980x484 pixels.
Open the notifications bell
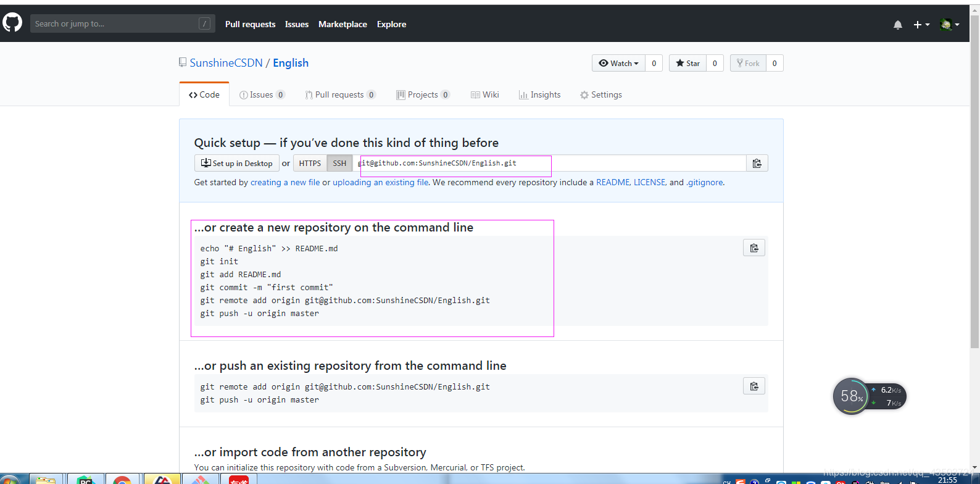[x=898, y=25]
